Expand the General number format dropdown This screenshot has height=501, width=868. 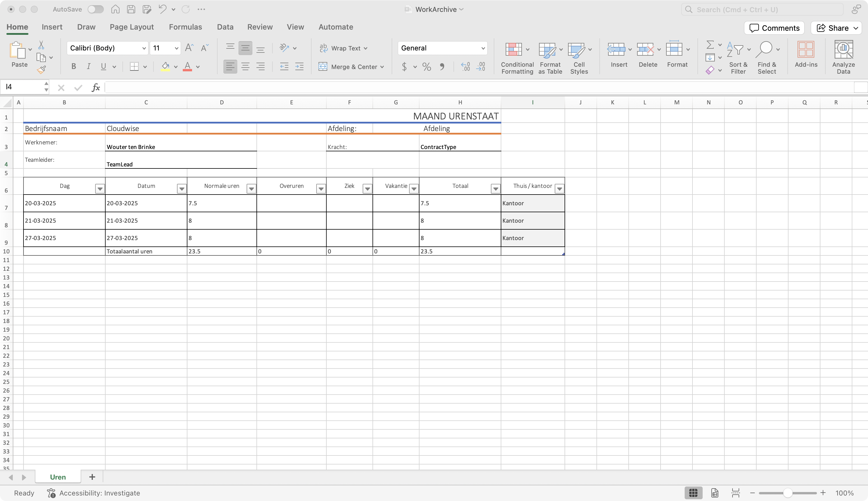pyautogui.click(x=483, y=48)
